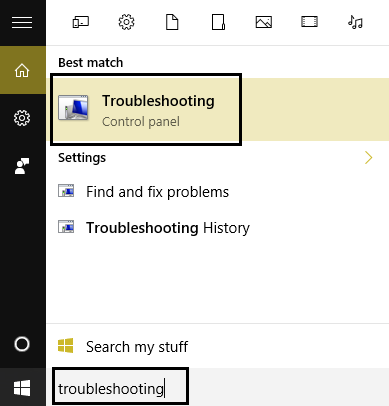Open the Windows Start button
This screenshot has width=389, height=406.
(22, 388)
